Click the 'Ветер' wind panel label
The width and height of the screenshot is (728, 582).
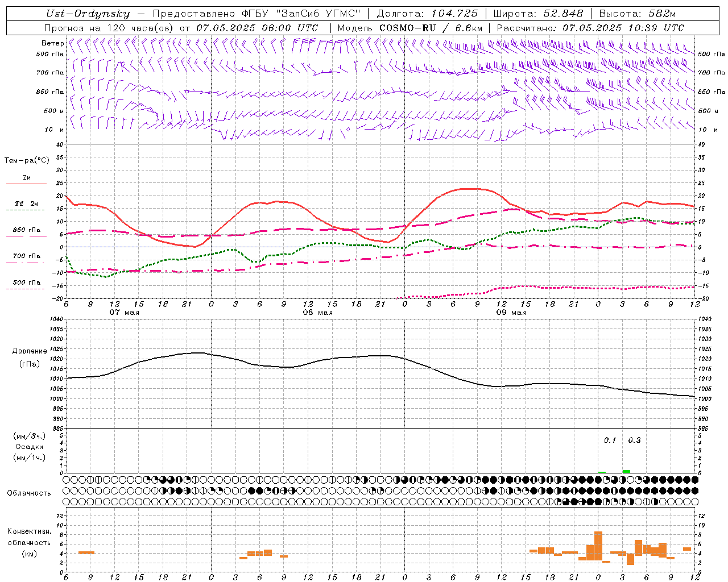52,43
